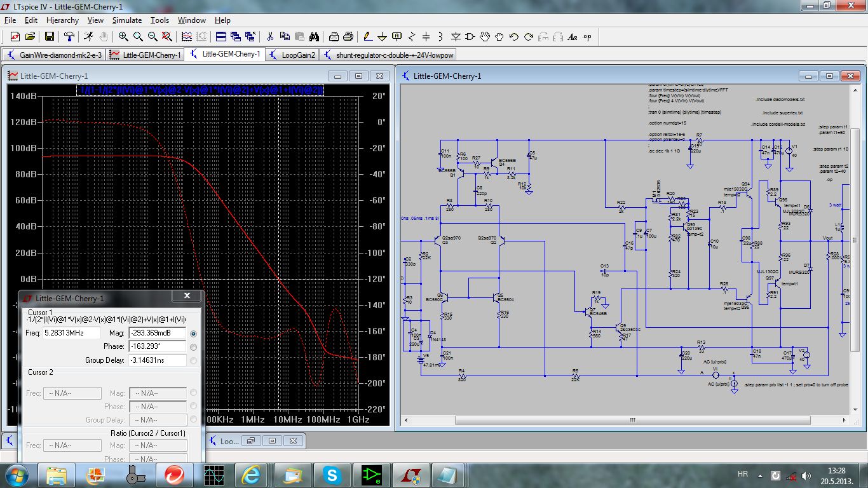Click the Cursor 1 Freq field

coord(72,333)
